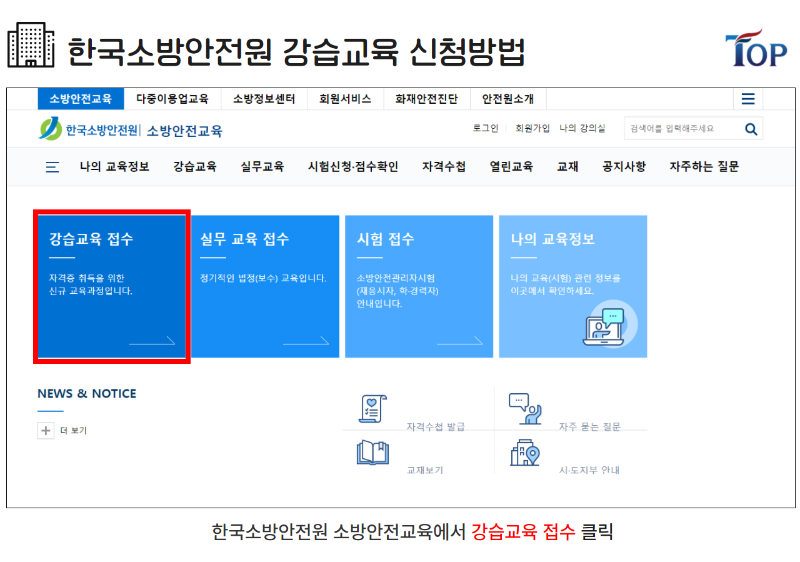Select the 소방정보센터 top tab

coord(264,99)
